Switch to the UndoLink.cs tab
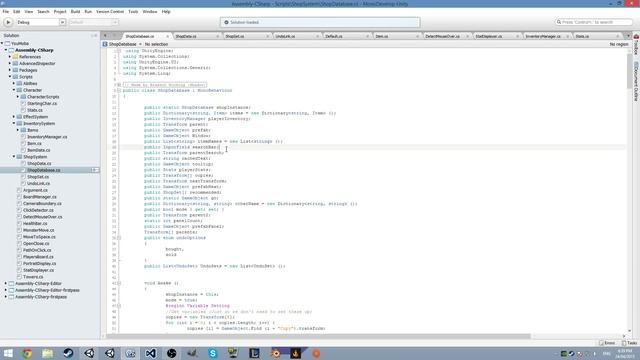Viewport: 640px width, 360px height. click(285, 36)
